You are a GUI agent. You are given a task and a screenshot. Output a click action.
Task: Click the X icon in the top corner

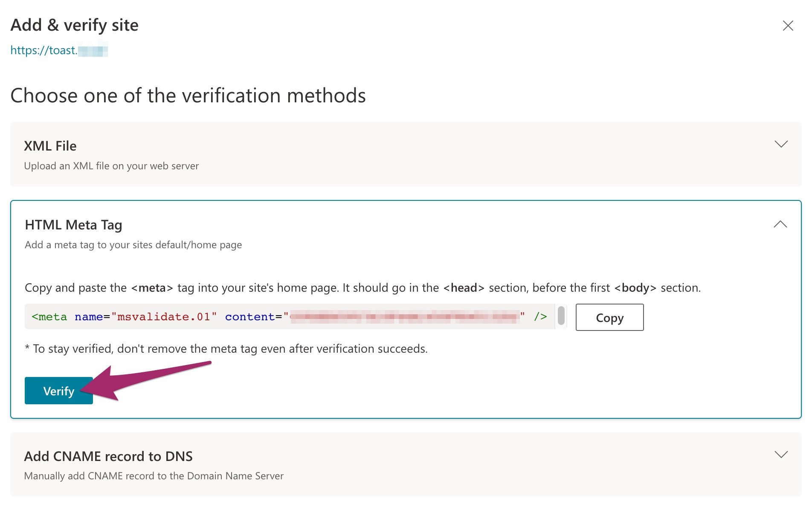pos(789,26)
